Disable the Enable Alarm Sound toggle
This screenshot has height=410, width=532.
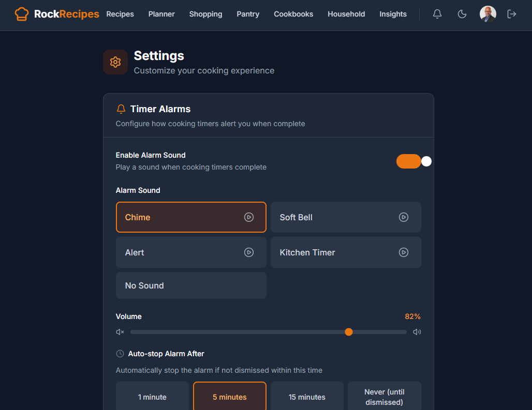click(x=413, y=161)
